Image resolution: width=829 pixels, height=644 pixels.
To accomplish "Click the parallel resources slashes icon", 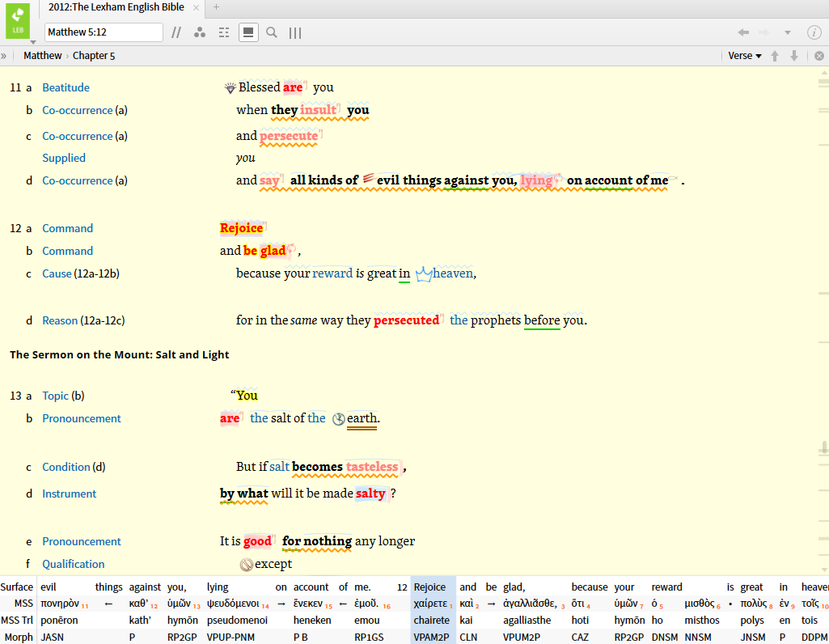I will [x=176, y=33].
